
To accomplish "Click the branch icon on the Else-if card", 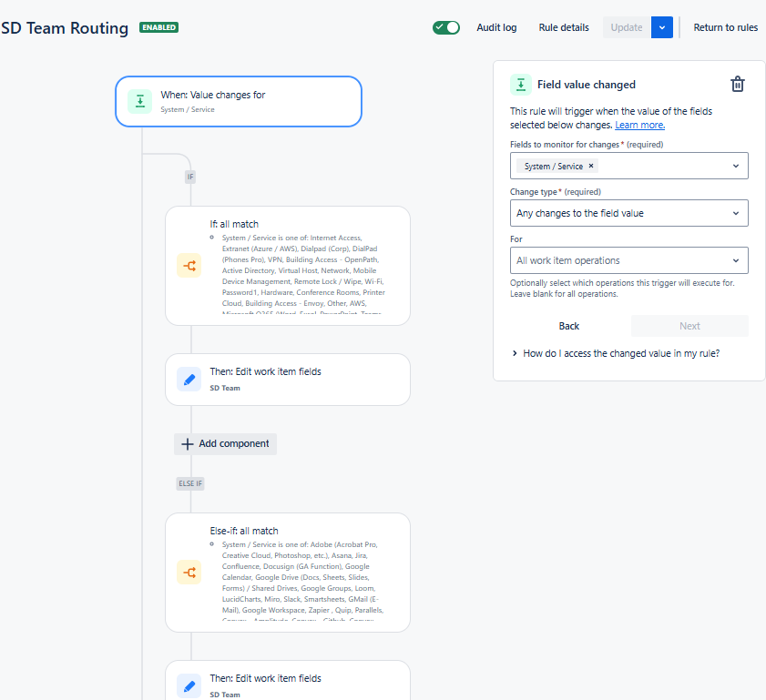I will tap(189, 573).
